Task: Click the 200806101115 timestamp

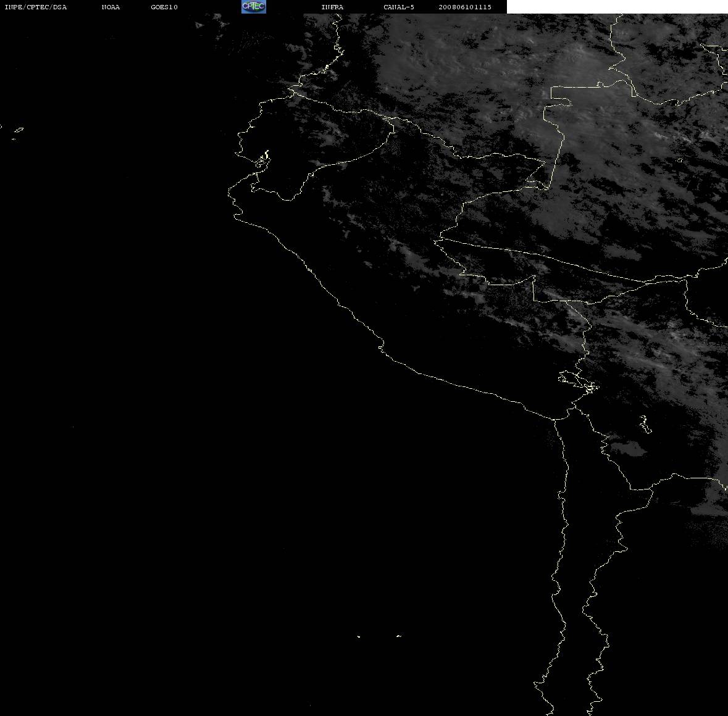Action: (x=465, y=7)
